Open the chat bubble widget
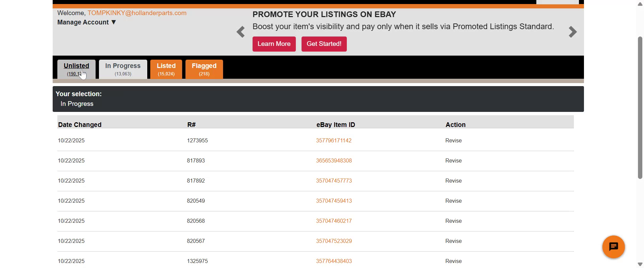The height and width of the screenshot is (268, 644). point(613,247)
